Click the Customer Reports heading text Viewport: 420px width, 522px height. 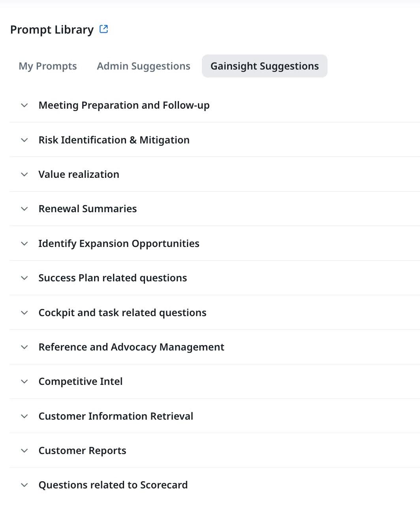(82, 451)
